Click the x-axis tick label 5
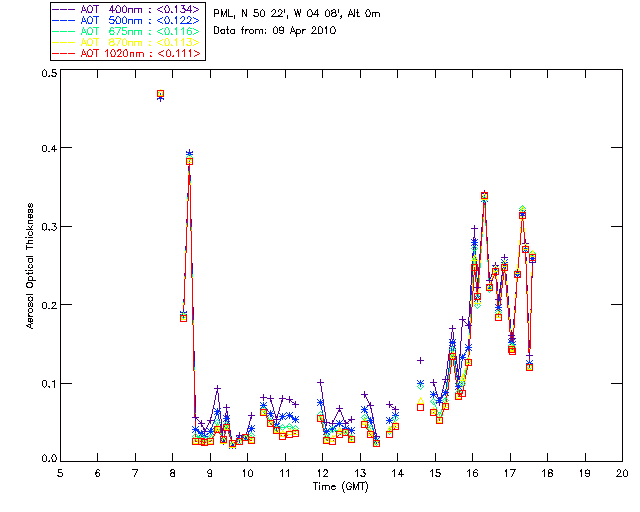Screen dimensions: 640x512 click(x=60, y=473)
